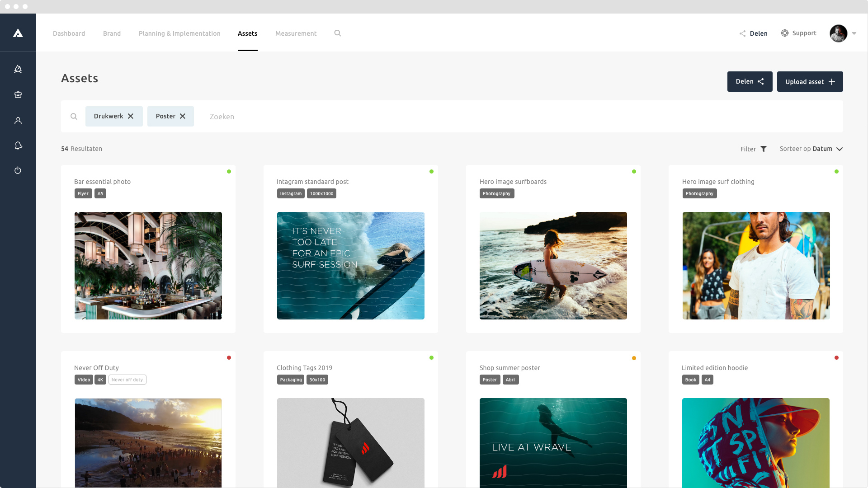The height and width of the screenshot is (488, 868).
Task: Click the A5 tag on Bar essential photo
Action: (x=100, y=193)
